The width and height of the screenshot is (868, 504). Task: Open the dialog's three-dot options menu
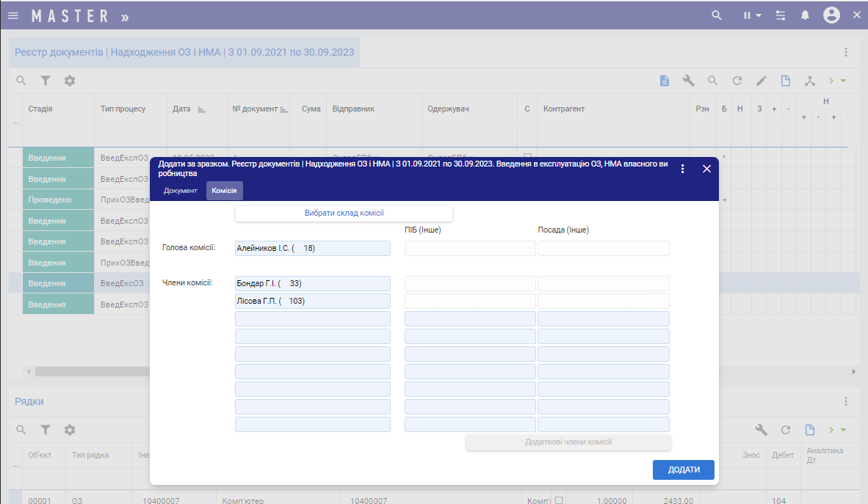682,169
